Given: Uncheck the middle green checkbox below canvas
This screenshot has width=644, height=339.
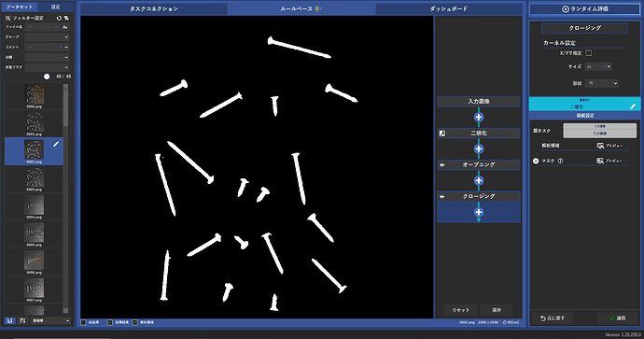Looking at the screenshot, I should [x=109, y=322].
